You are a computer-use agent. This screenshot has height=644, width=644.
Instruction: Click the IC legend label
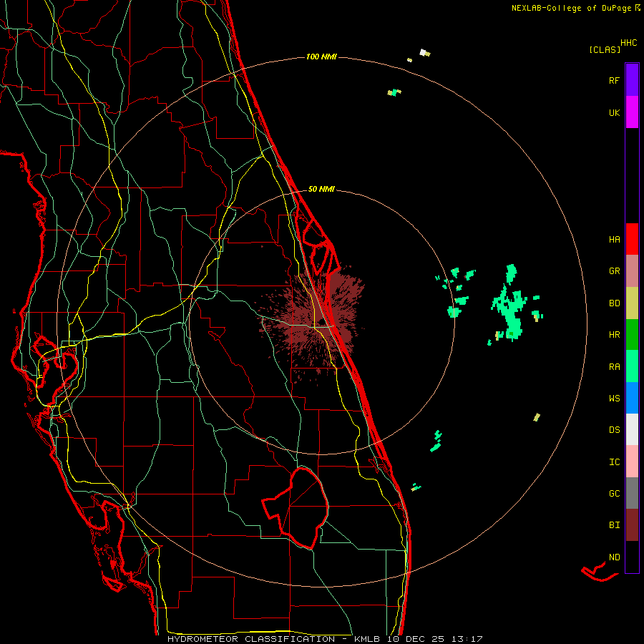click(x=615, y=462)
